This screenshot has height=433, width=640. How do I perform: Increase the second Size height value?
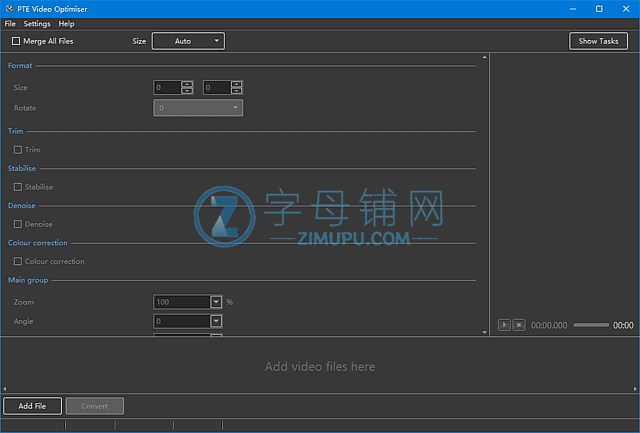click(236, 84)
